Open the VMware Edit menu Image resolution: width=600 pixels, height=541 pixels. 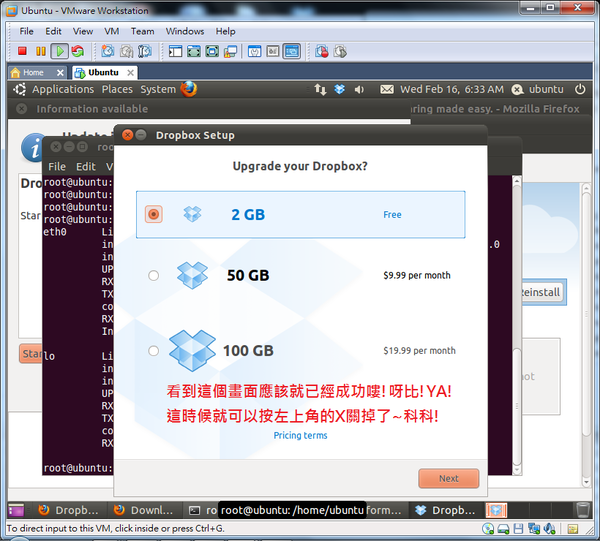click(x=53, y=31)
